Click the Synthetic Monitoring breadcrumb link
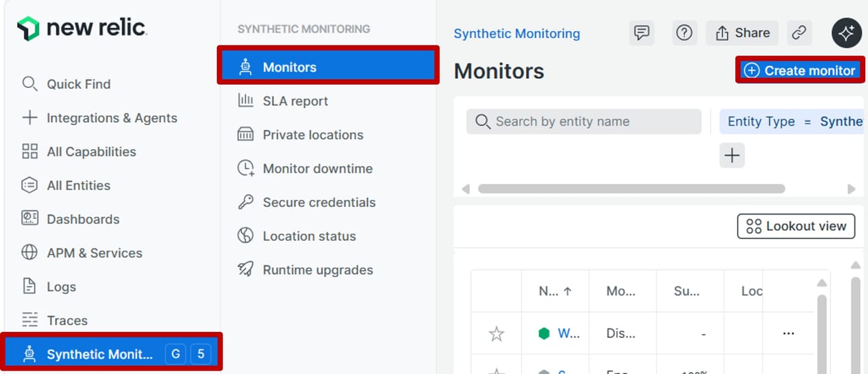Image resolution: width=868 pixels, height=374 pixels. [x=517, y=33]
